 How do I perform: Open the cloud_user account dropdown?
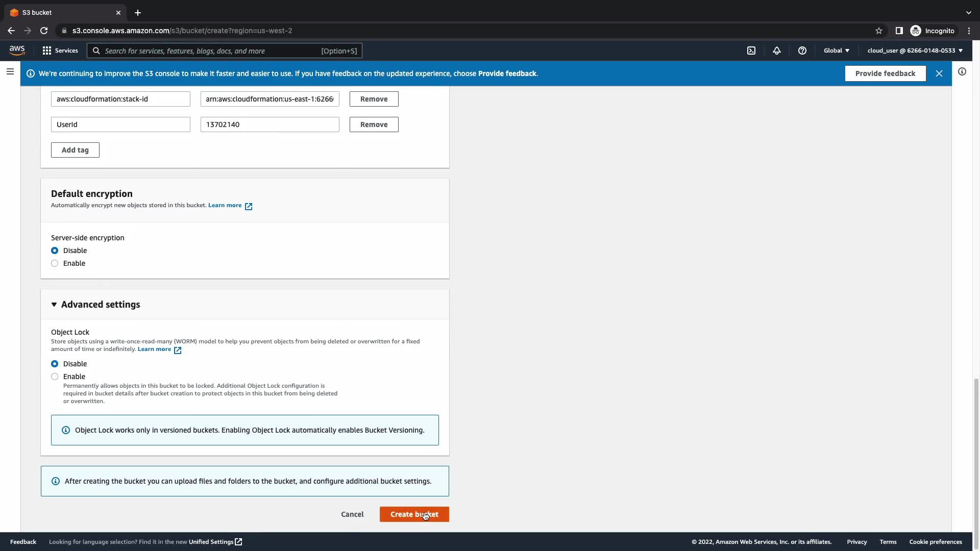[915, 51]
